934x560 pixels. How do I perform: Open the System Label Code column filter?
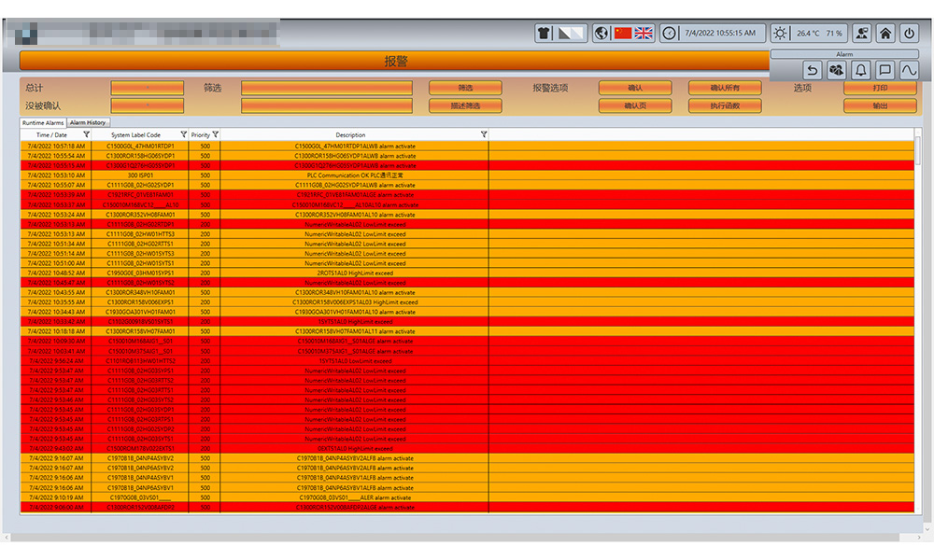pos(183,135)
